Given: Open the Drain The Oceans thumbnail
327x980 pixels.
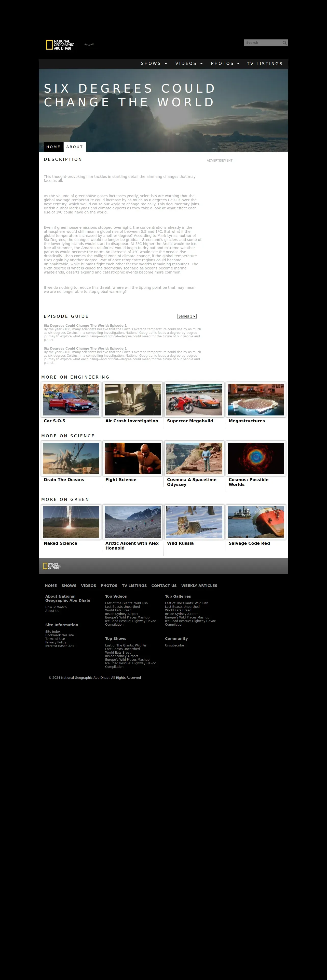Looking at the screenshot, I should [x=71, y=458].
